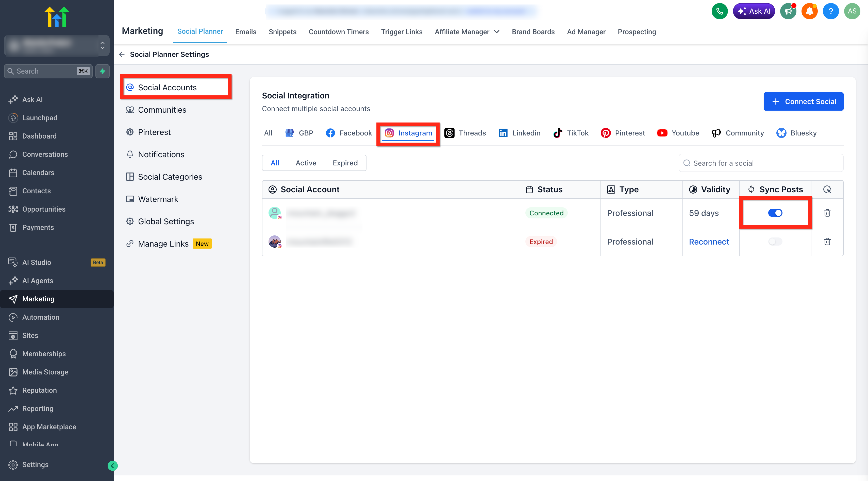Switch to the Facebook tab

(x=349, y=133)
